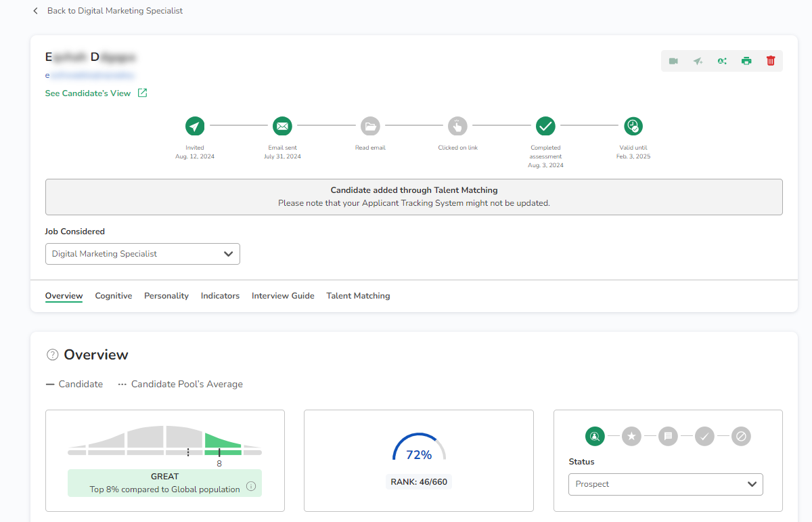Viewport: 812px width, 522px height.
Task: Delete candidate using red trash icon
Action: point(771,61)
